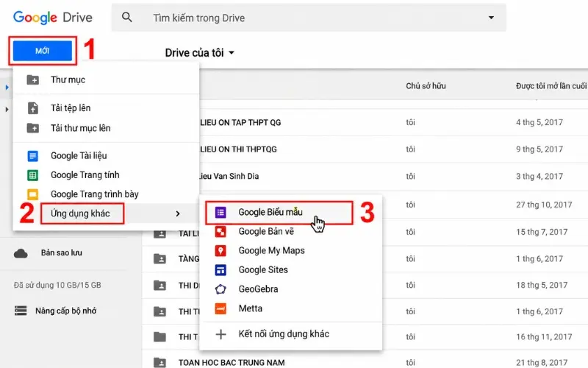Choose Google Trang tính from the menu
This screenshot has height=368, width=588.
pos(106,175)
